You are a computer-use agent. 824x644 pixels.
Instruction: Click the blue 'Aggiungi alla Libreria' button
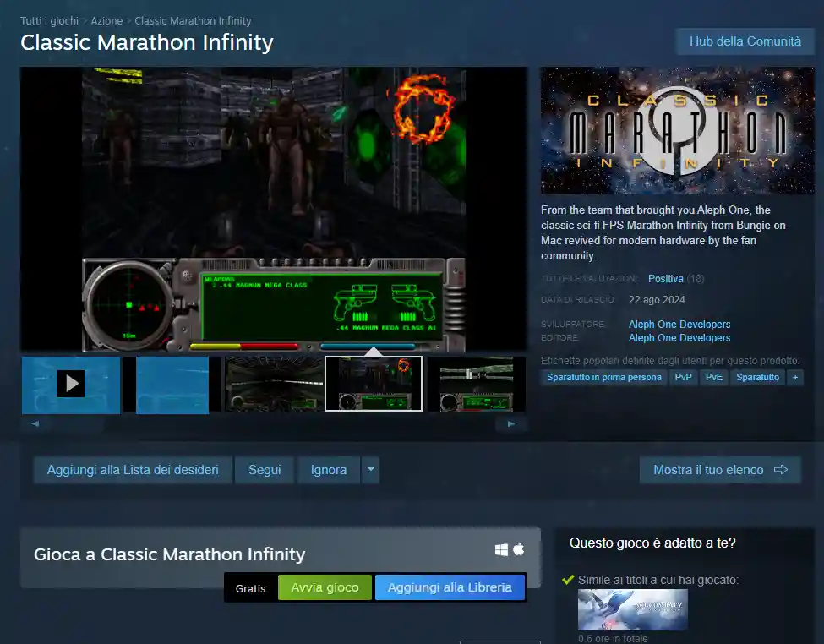[x=450, y=587]
